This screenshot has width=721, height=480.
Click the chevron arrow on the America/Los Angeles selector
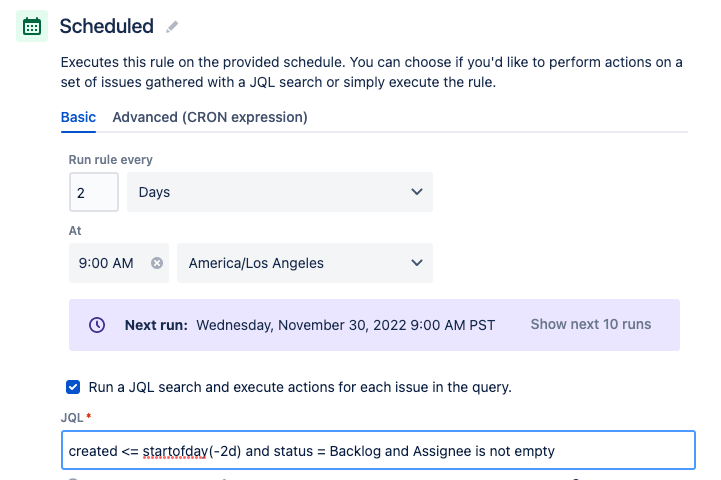point(417,263)
